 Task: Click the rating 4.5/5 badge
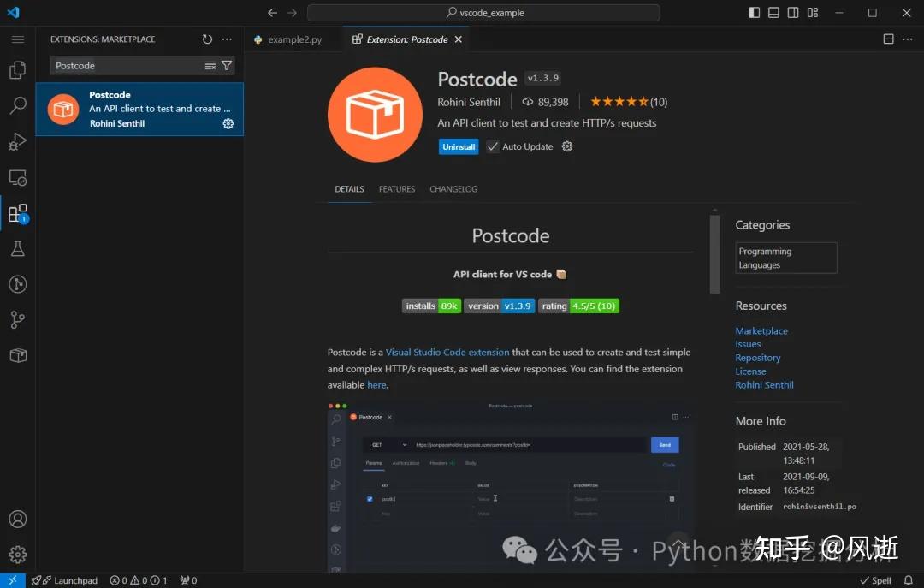(x=578, y=306)
